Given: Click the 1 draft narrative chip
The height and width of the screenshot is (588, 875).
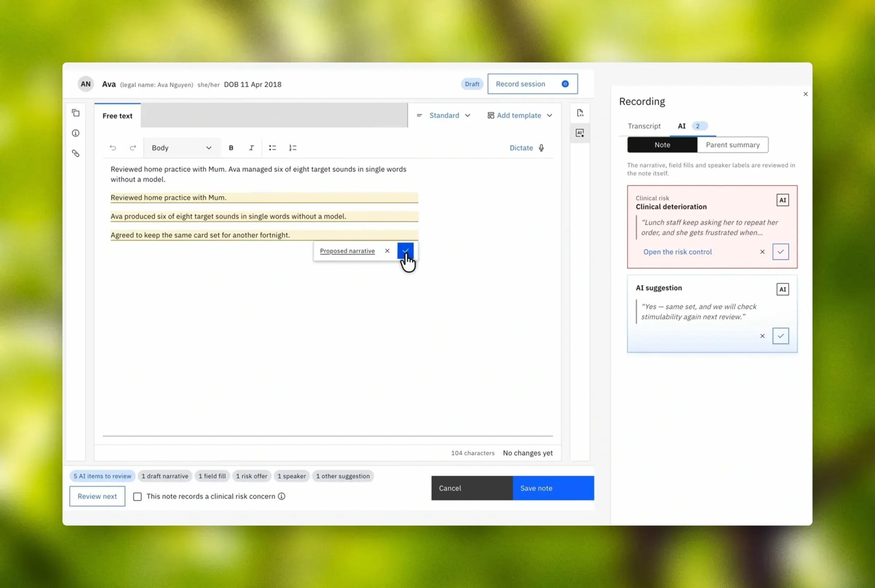Looking at the screenshot, I should (x=165, y=476).
